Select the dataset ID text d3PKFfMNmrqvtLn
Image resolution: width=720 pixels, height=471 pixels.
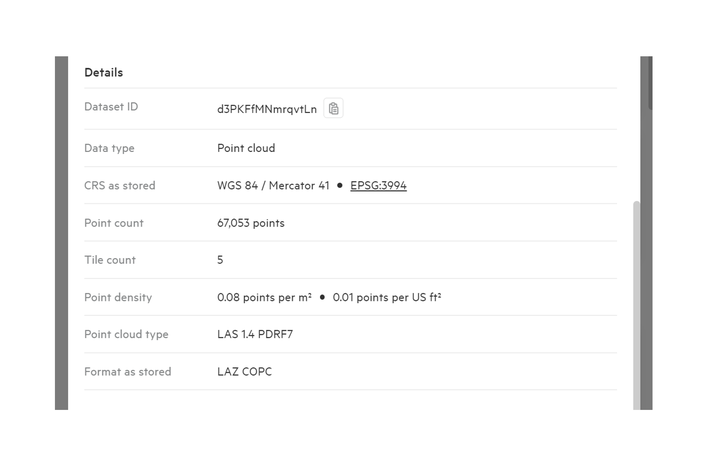[x=267, y=109]
